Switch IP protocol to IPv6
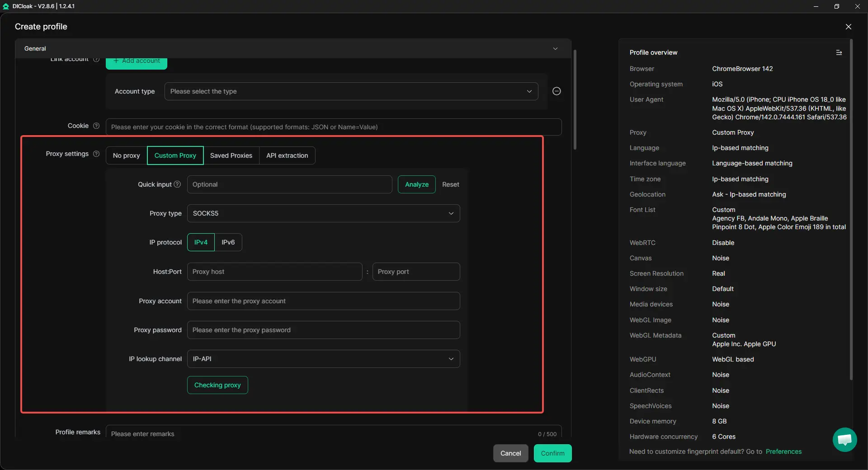The height and width of the screenshot is (470, 868). click(x=228, y=242)
